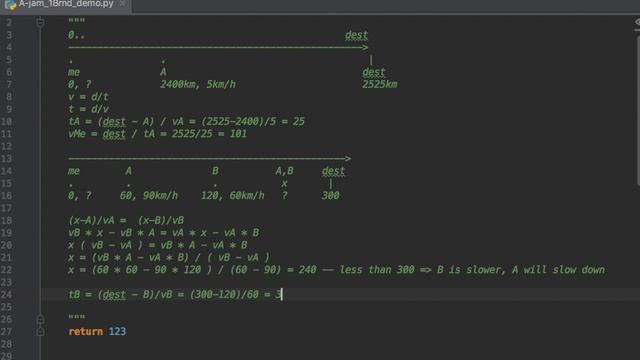
Task: Click 'B is slower, A will slow down' comment
Action: coord(521,270)
